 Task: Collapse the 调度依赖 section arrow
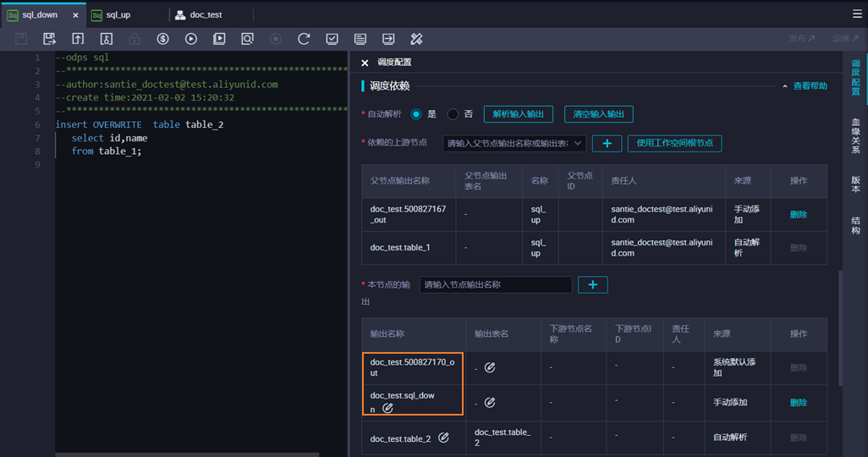(x=785, y=86)
